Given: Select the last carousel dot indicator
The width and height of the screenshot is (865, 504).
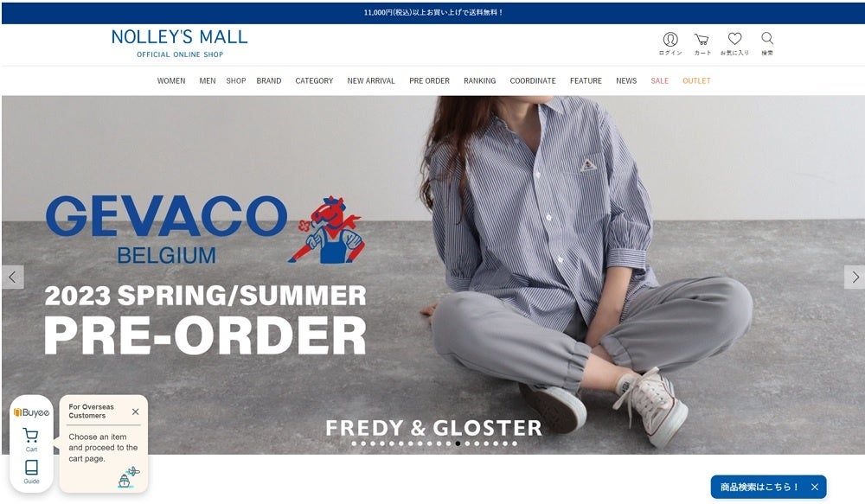Looking at the screenshot, I should tap(514, 443).
